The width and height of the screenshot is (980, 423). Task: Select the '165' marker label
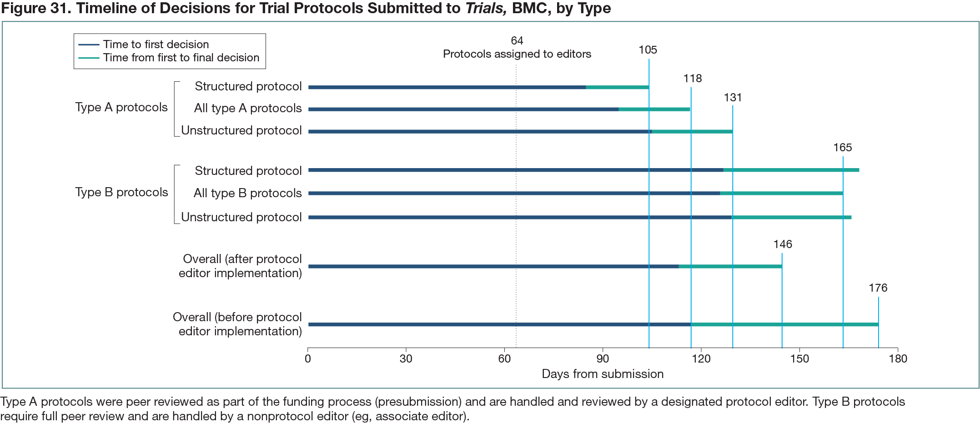842,148
